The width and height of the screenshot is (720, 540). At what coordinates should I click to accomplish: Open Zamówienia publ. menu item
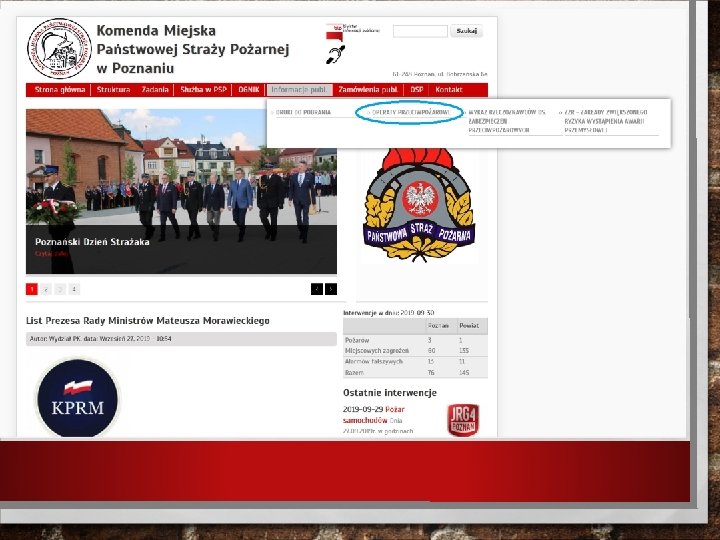[368, 90]
